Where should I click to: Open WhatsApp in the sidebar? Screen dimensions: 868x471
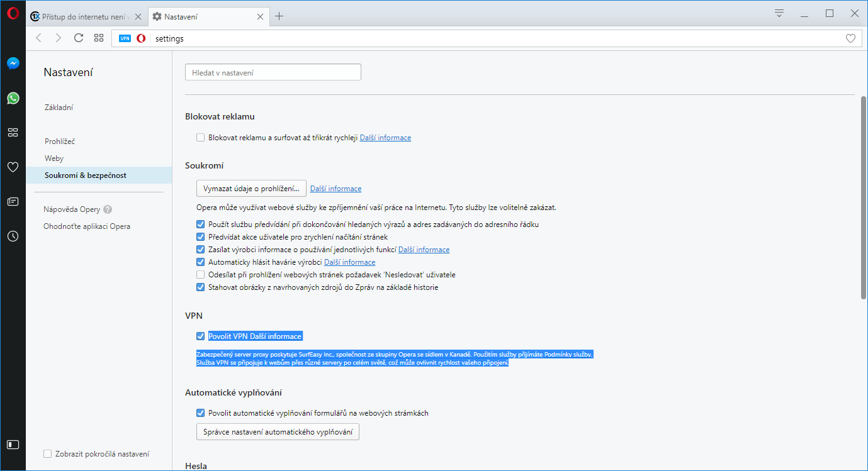13,98
